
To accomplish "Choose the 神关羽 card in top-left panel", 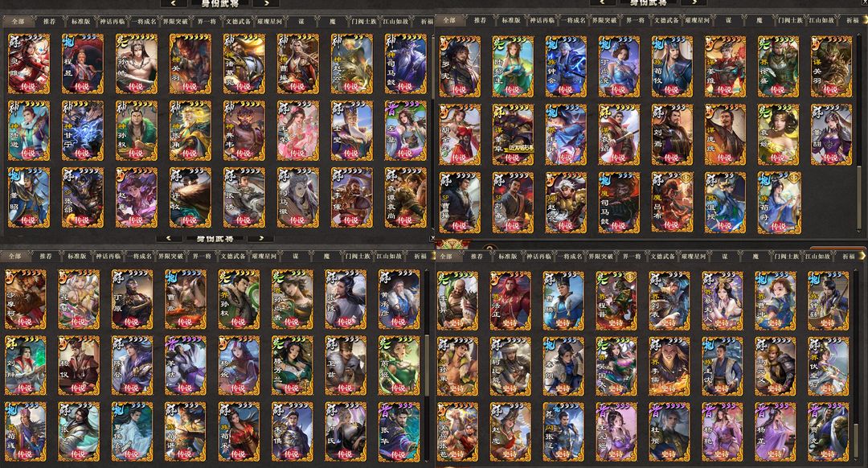I will (x=190, y=64).
